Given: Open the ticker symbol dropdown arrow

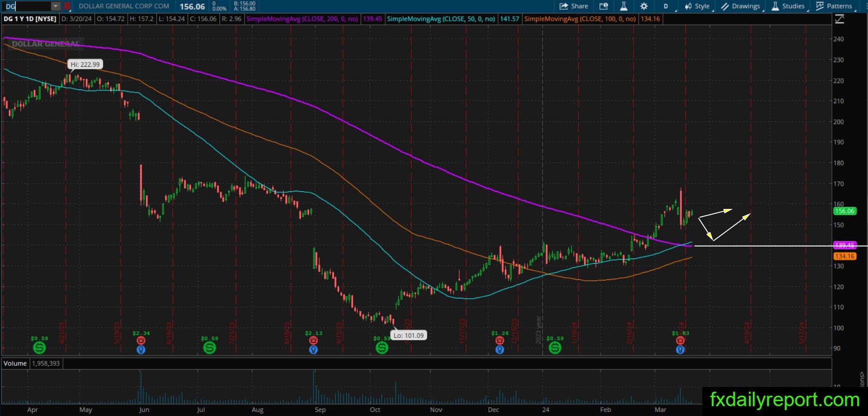Looking at the screenshot, I should (56, 6).
